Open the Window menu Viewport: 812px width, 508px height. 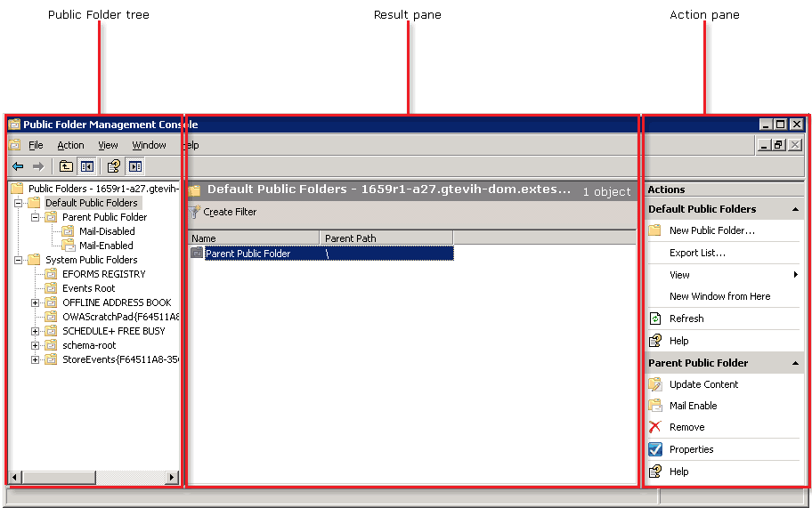click(150, 145)
